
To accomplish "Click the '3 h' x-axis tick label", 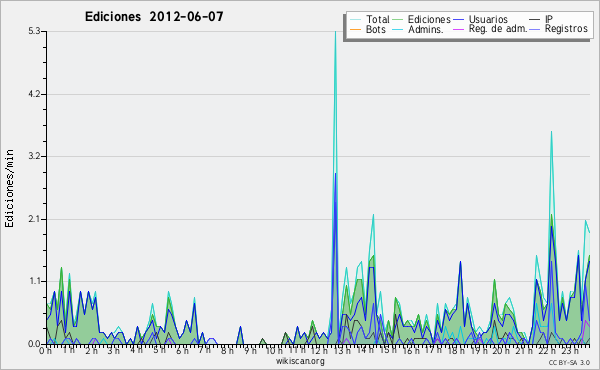I will coord(113,350).
